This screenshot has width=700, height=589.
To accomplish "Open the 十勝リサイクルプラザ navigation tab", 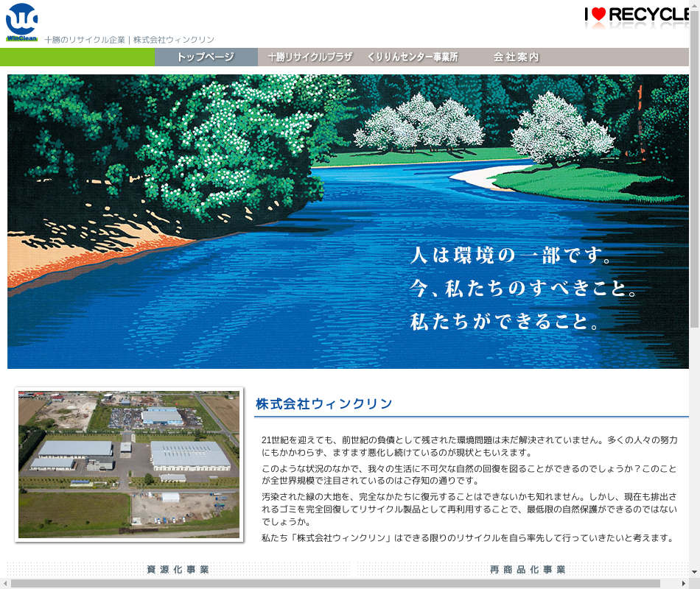I will pos(309,57).
